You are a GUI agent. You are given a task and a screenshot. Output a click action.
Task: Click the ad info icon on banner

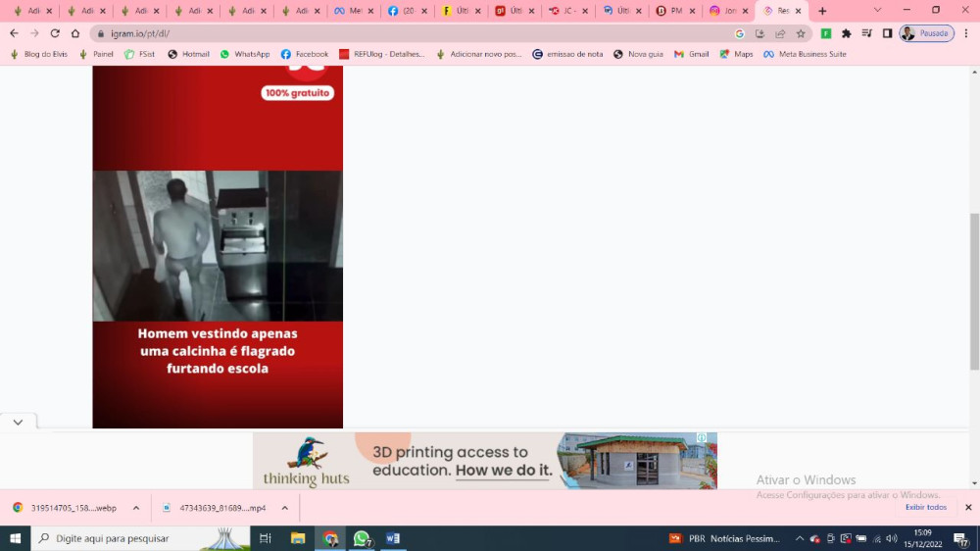(x=702, y=438)
